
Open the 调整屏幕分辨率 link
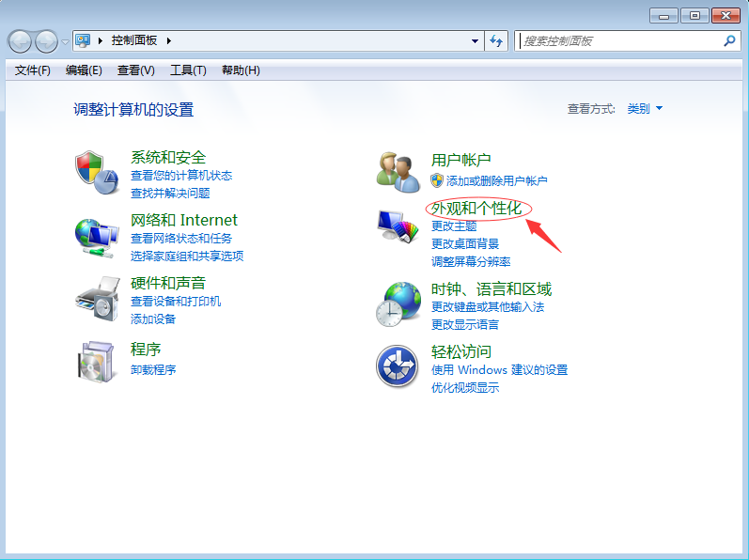coord(471,261)
